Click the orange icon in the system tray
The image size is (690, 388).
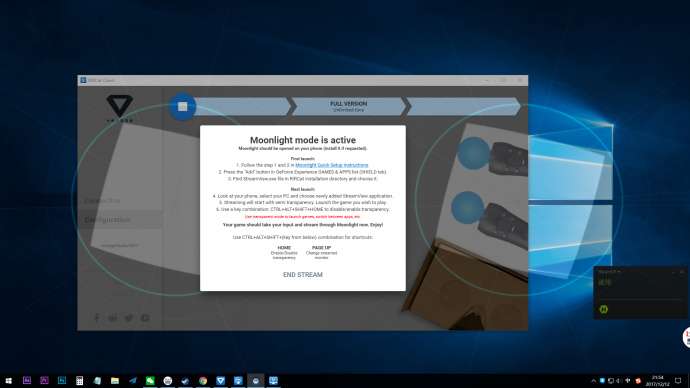click(638, 381)
